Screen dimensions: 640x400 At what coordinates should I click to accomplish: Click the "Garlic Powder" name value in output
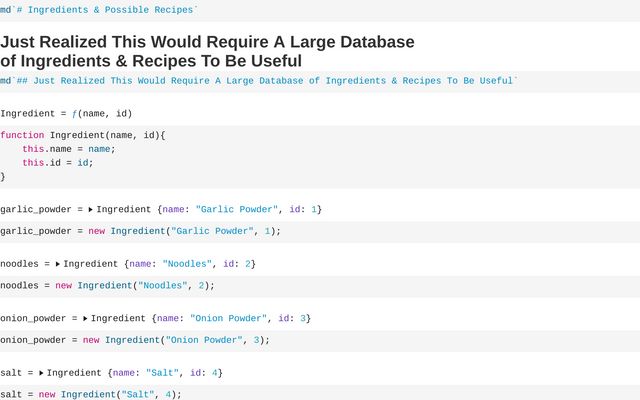pos(233,209)
